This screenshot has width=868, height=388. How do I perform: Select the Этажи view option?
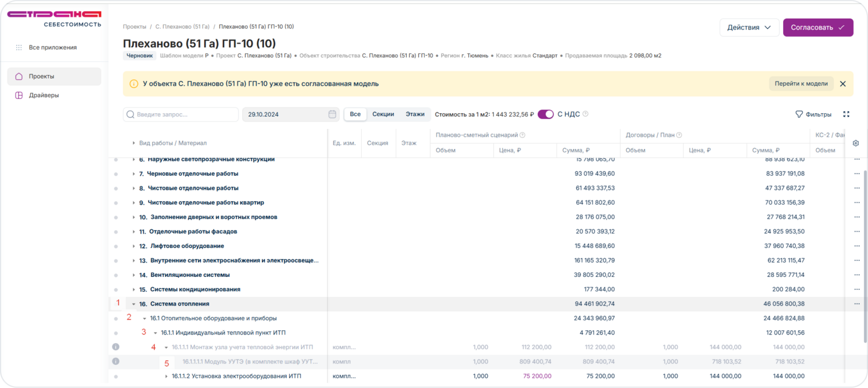click(x=415, y=114)
